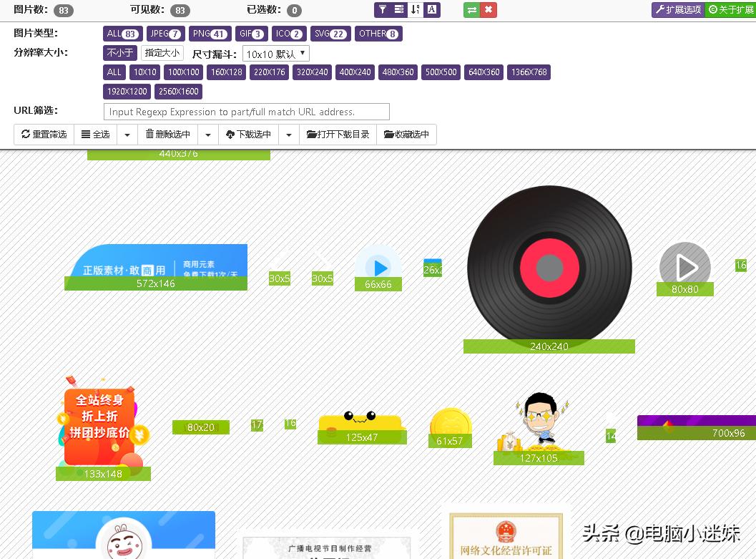The height and width of the screenshot is (559, 756).
Task: Click the 打开下载目录 button
Action: tap(338, 135)
